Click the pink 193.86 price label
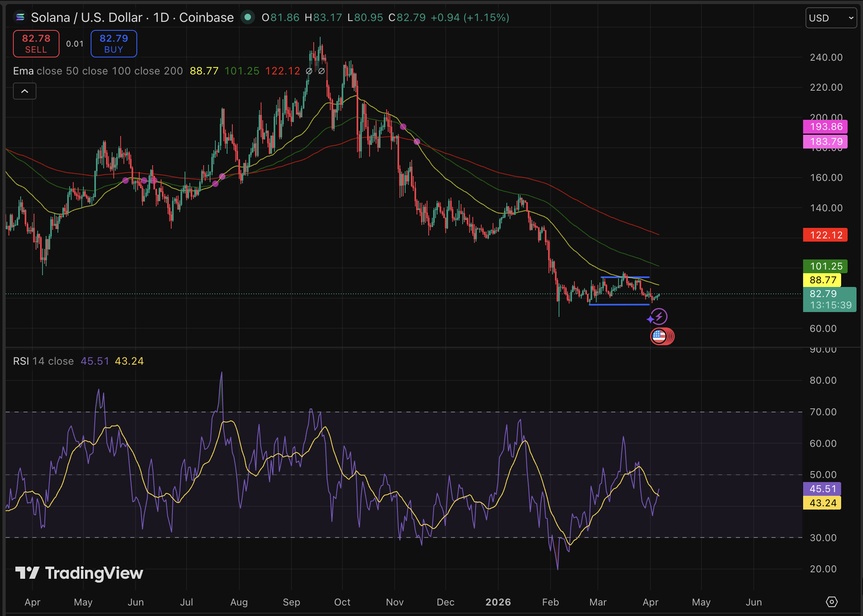The width and height of the screenshot is (863, 616). pyautogui.click(x=825, y=127)
